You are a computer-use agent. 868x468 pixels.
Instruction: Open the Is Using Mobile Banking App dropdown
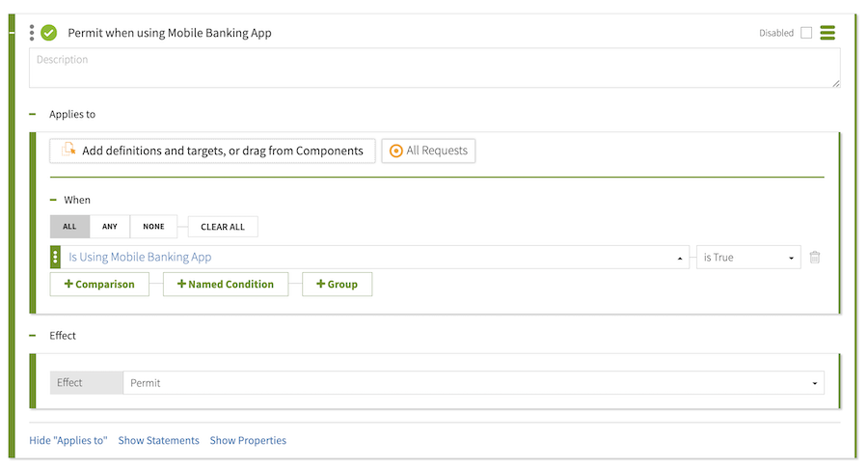tap(374, 258)
